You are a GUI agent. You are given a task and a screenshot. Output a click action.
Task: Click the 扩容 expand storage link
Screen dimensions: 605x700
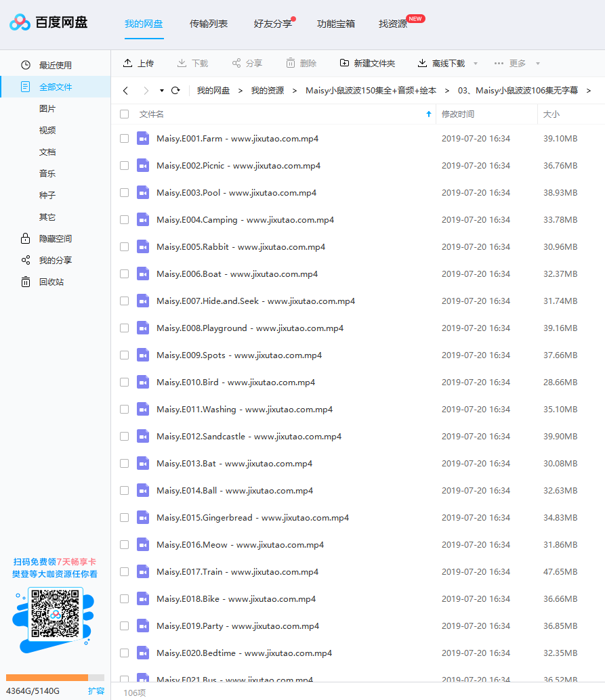pos(96,691)
